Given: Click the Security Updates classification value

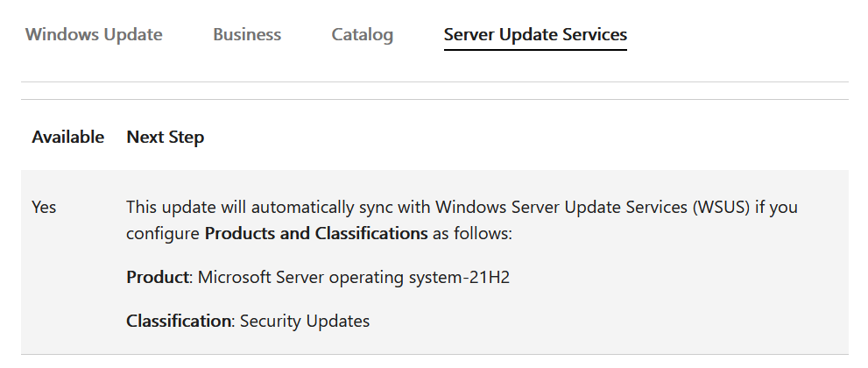Looking at the screenshot, I should [x=305, y=322].
